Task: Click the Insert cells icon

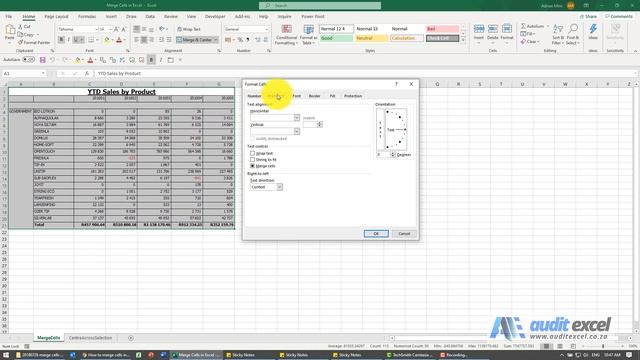Action: (x=479, y=29)
